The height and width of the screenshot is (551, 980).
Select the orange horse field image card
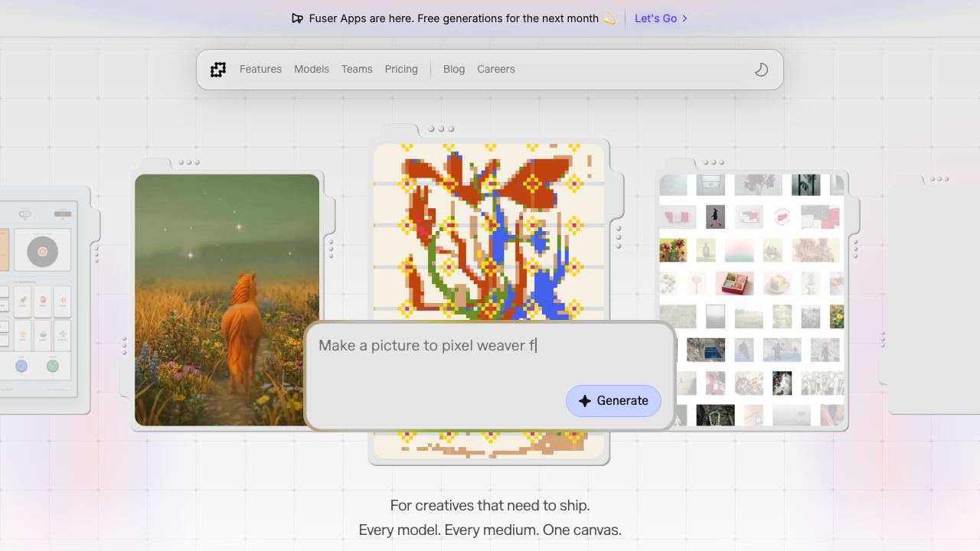pyautogui.click(x=227, y=300)
